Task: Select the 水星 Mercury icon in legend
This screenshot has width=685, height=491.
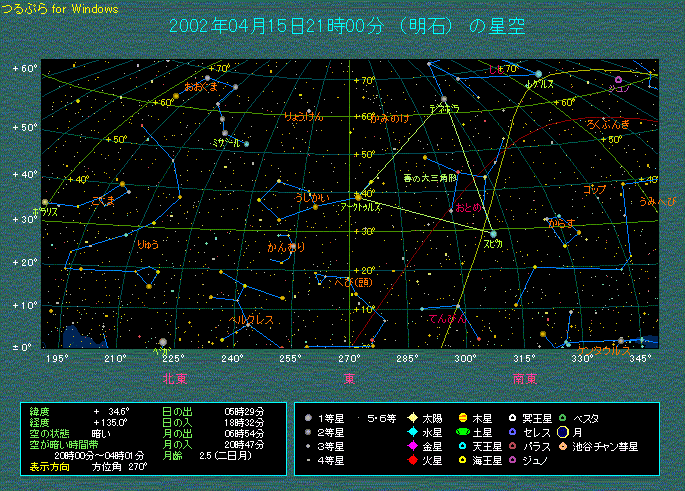Action: [412, 432]
